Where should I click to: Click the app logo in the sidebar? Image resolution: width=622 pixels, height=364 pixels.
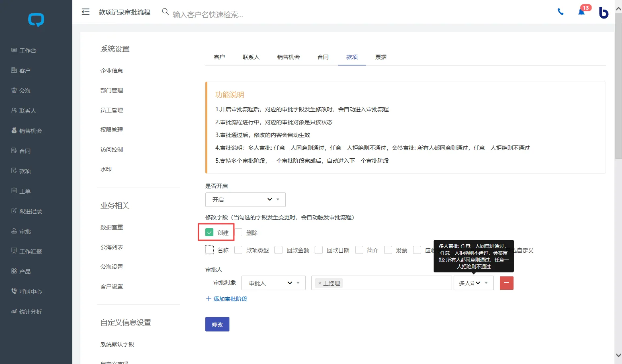tap(36, 20)
